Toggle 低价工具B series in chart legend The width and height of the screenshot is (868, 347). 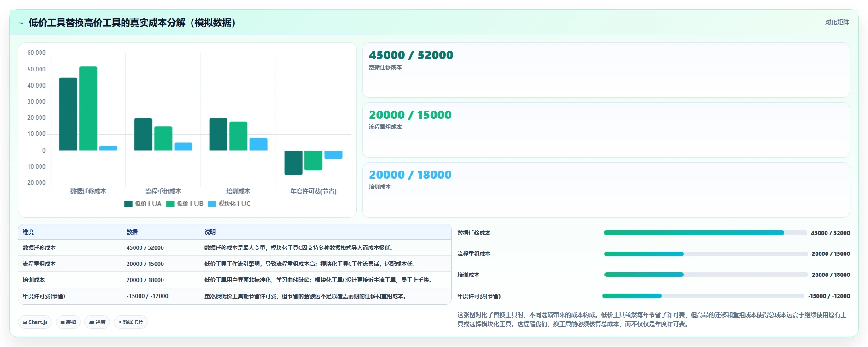pos(185,204)
